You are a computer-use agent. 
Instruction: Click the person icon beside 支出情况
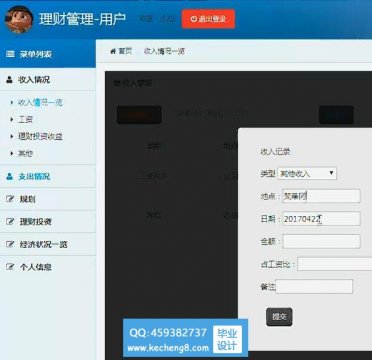pyautogui.click(x=10, y=176)
